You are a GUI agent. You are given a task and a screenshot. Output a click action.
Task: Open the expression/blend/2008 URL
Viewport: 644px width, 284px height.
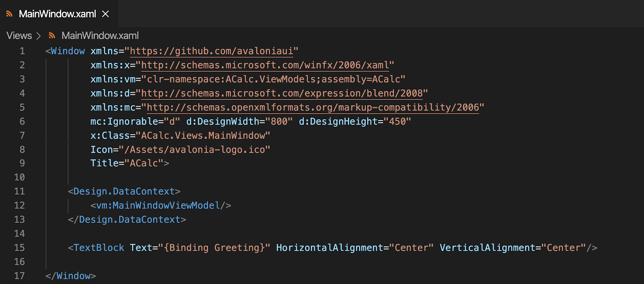[281, 93]
